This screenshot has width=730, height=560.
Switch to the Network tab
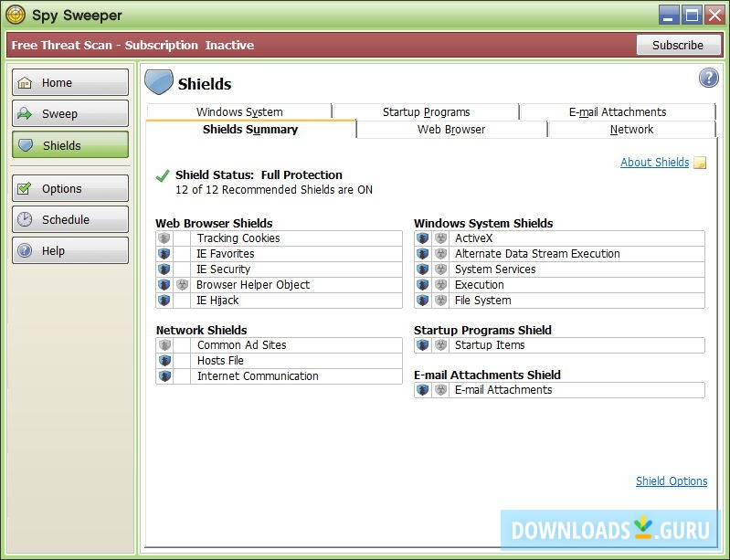coord(631,130)
